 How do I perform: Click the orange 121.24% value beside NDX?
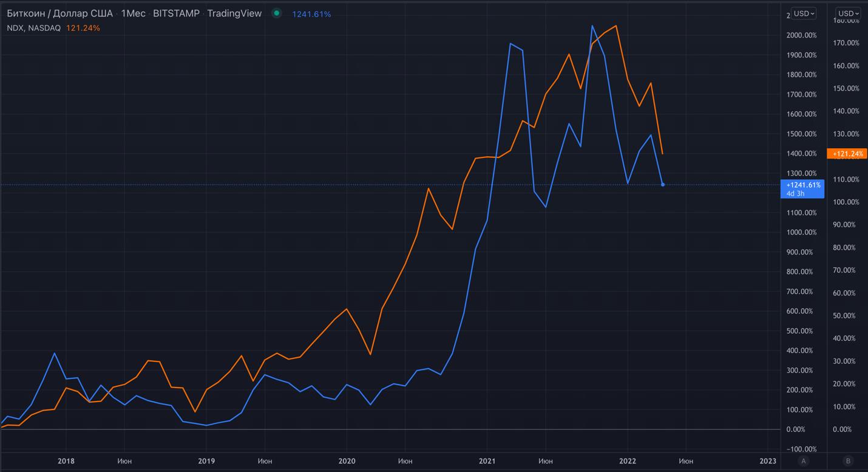pos(83,28)
